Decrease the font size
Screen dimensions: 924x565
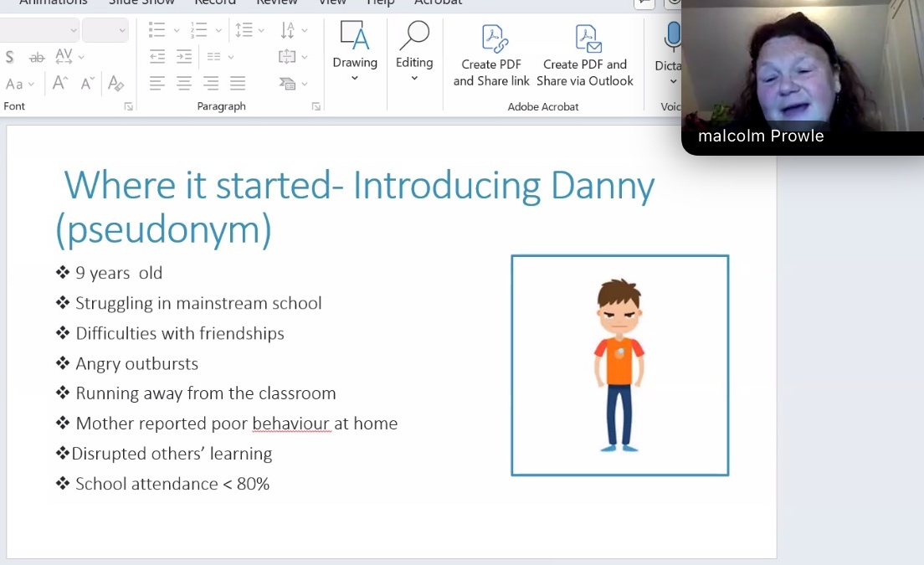click(88, 84)
